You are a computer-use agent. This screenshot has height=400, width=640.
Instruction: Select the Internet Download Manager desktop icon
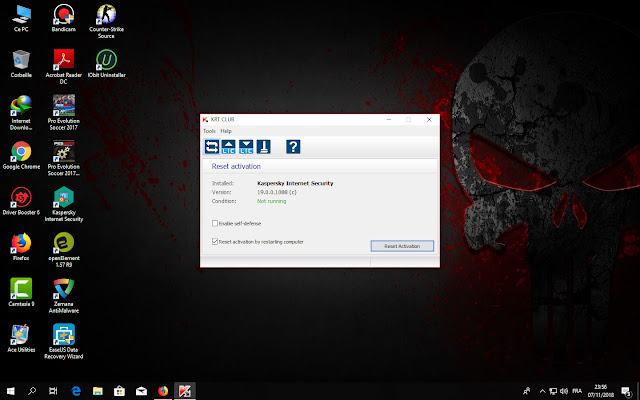coord(21,113)
